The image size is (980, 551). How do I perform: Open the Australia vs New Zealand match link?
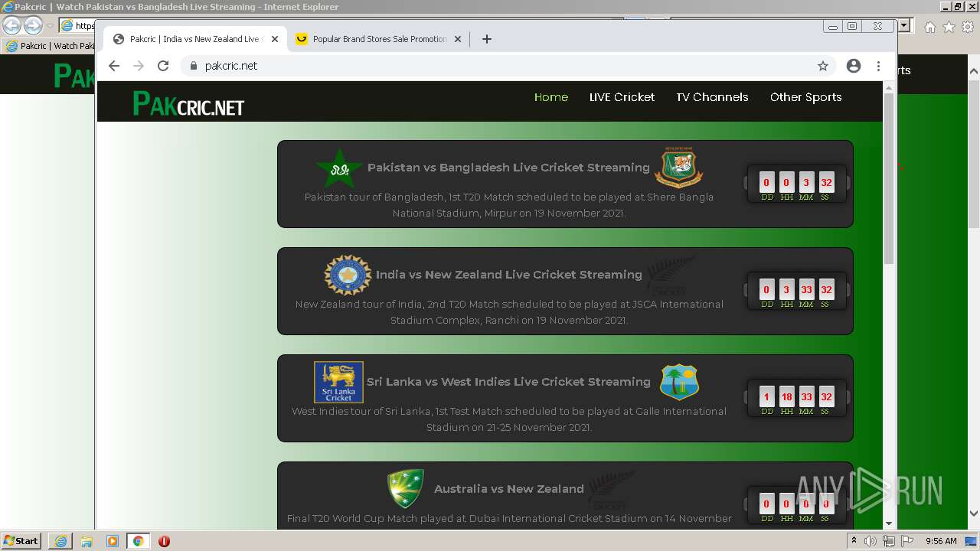(509, 489)
